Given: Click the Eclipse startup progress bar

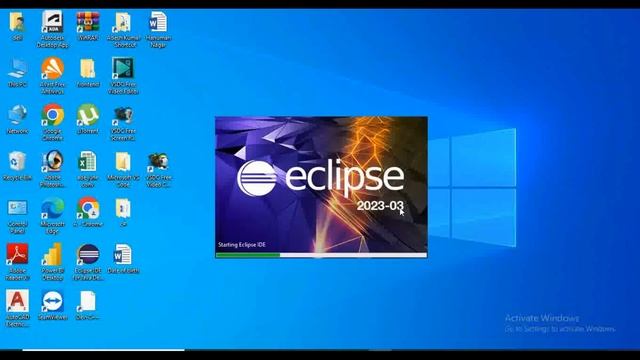Looking at the screenshot, I should point(321,256).
